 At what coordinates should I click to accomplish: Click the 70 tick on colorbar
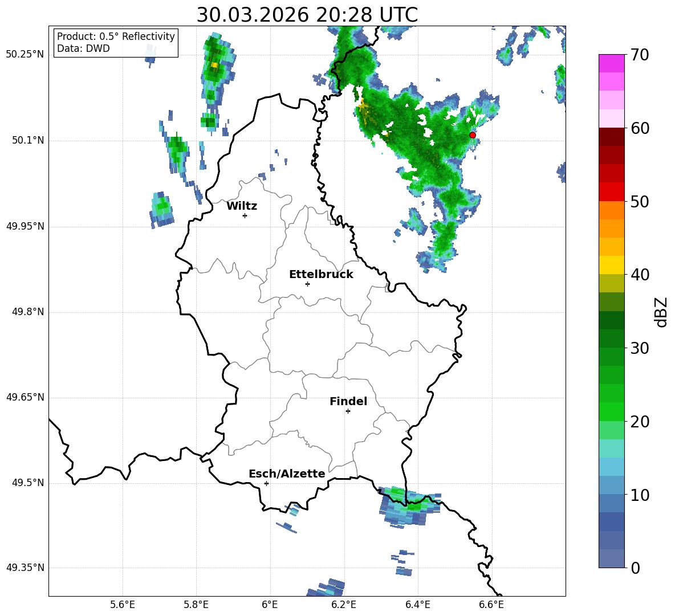640,55
